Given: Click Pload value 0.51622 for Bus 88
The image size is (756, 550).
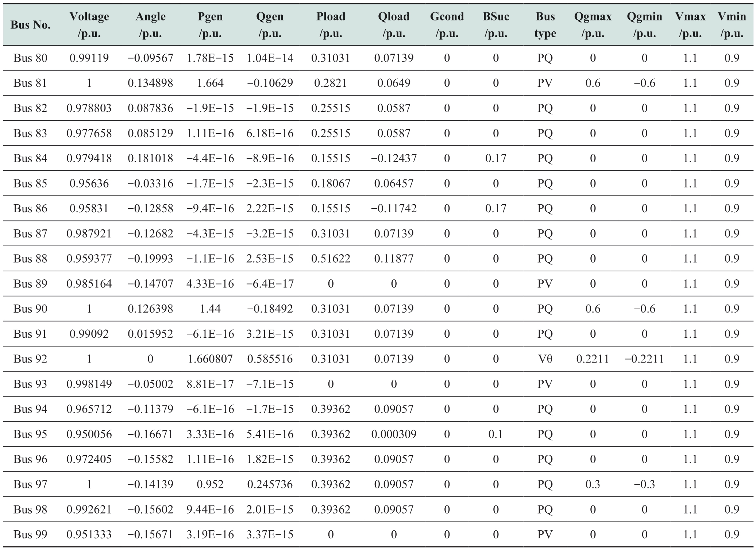Looking at the screenshot, I should pyautogui.click(x=331, y=259).
